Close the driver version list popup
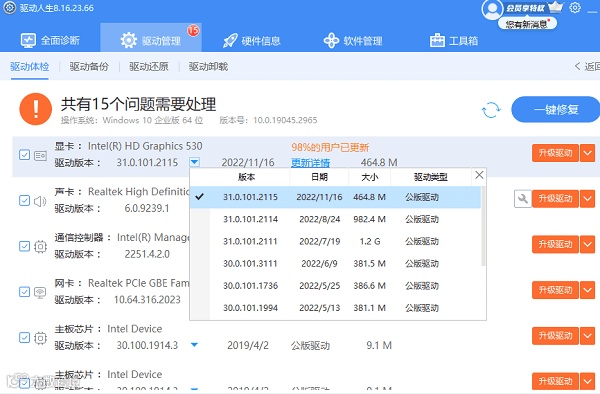The width and height of the screenshot is (600, 394). point(479,175)
